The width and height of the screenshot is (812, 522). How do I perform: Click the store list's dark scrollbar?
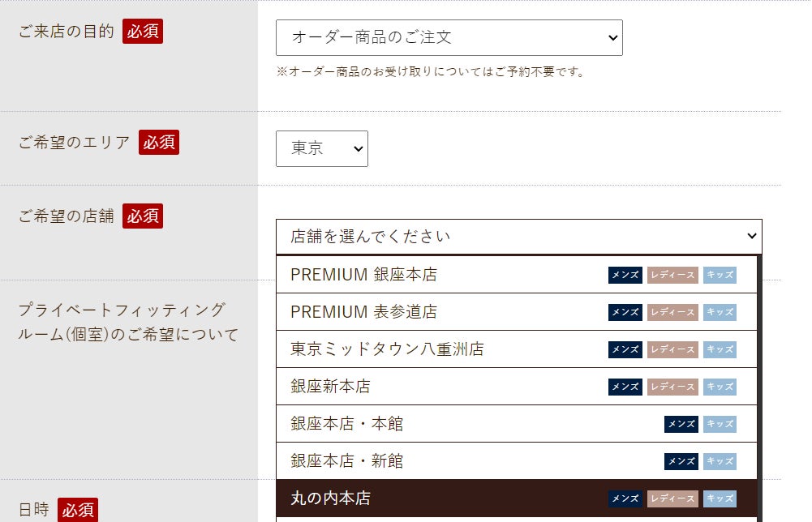coord(760,389)
